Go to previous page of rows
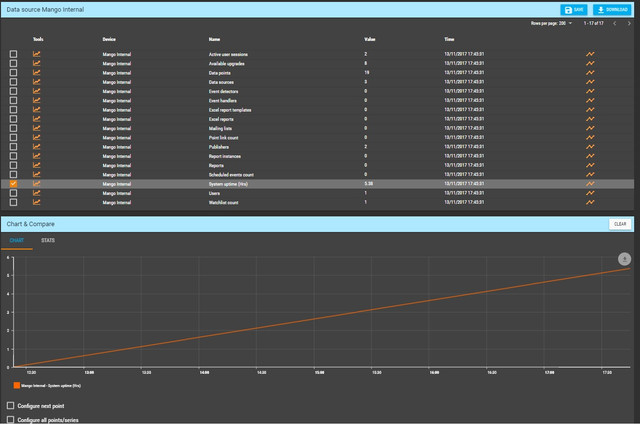The width and height of the screenshot is (640, 424). click(615, 23)
